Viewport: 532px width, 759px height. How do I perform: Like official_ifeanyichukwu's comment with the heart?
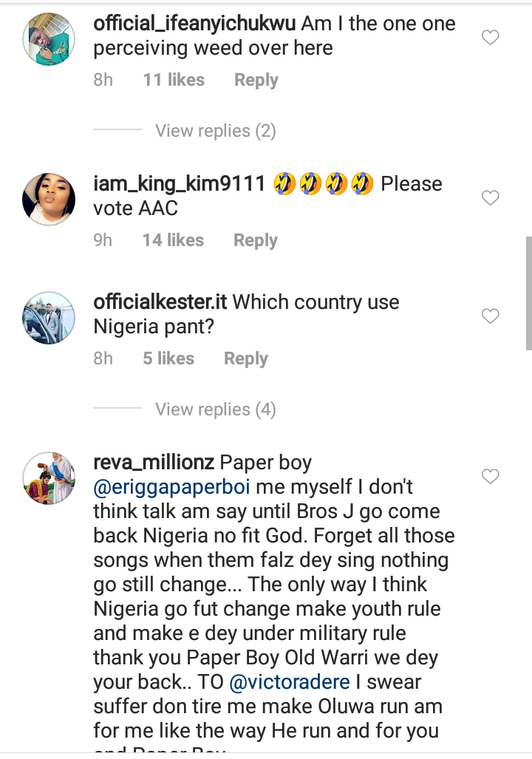(x=491, y=38)
